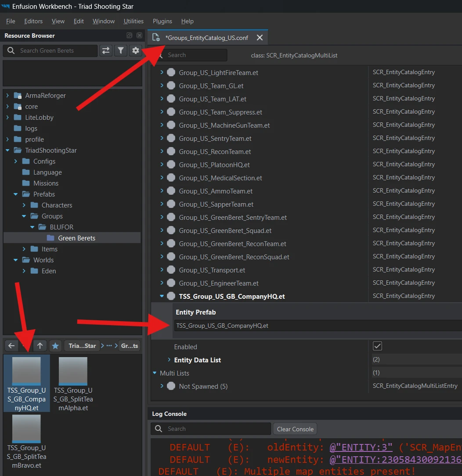The width and height of the screenshot is (462, 476).
Task: Collapse the TSS_Group_US_GB_CompanyHQ.et entry
Action: [x=162, y=296]
